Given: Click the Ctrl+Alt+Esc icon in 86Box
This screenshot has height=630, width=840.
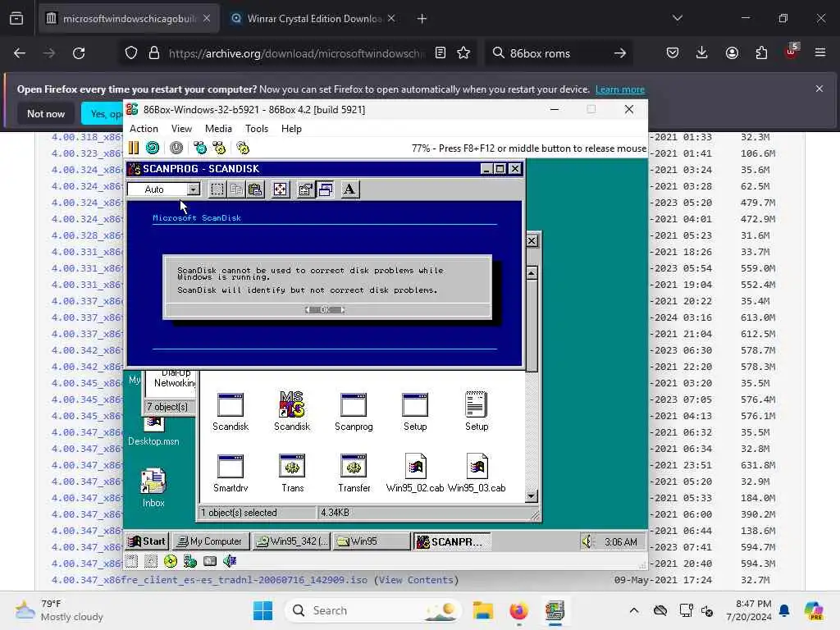Looking at the screenshot, I should 219,148.
